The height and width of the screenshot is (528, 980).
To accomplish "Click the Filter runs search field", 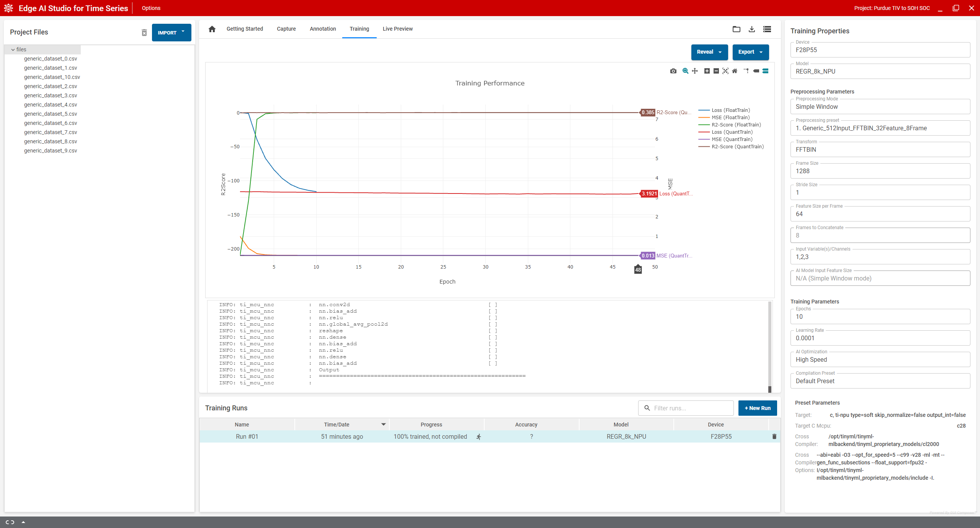I will pyautogui.click(x=686, y=408).
